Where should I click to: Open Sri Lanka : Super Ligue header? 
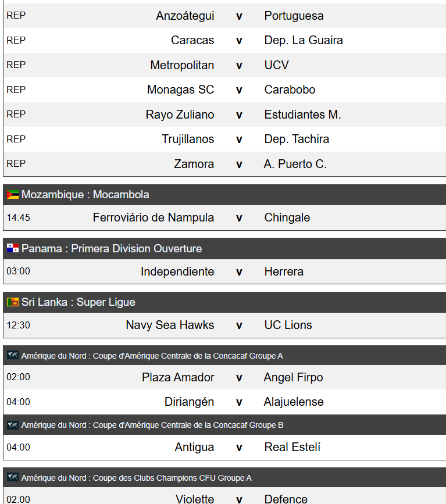(x=224, y=302)
